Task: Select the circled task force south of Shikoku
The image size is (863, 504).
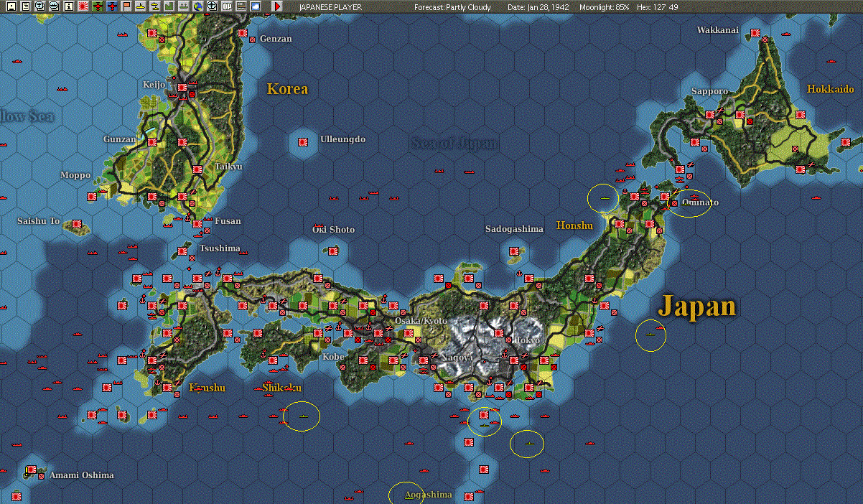Action: (302, 416)
